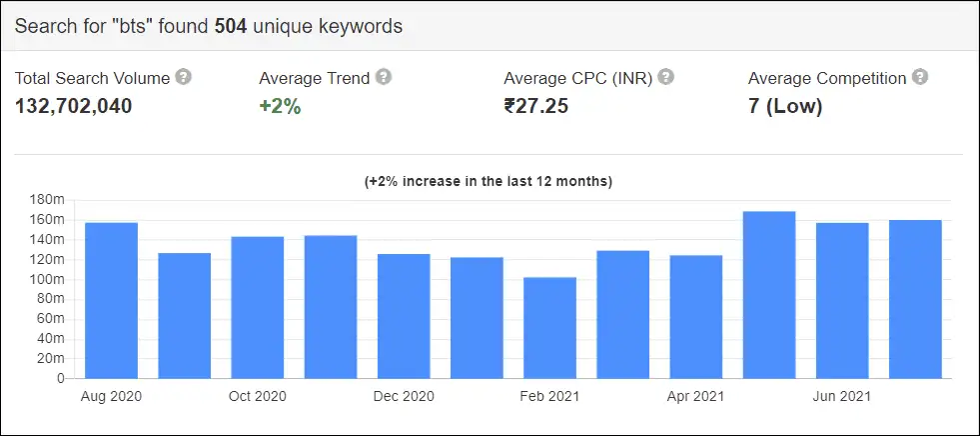Open help icon beside Average CPC (INR)

(666, 78)
